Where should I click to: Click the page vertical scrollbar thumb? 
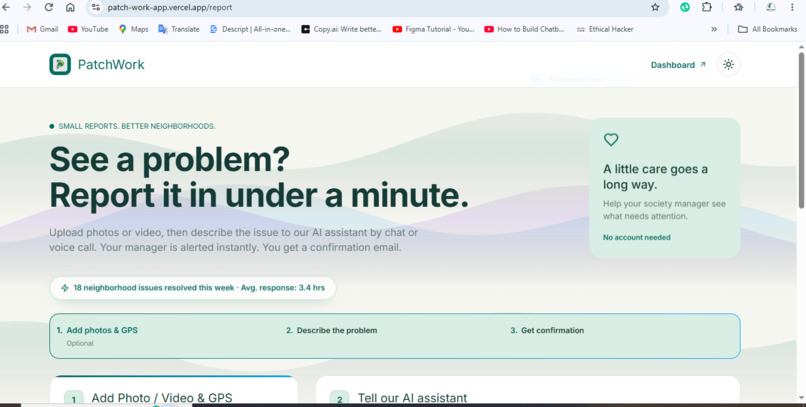801,130
